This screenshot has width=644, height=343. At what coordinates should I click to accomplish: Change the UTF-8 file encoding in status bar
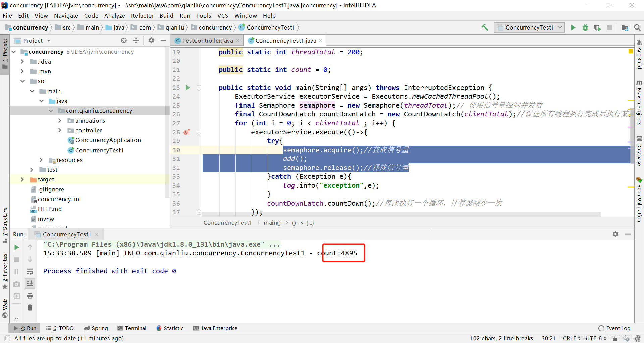[x=596, y=338]
